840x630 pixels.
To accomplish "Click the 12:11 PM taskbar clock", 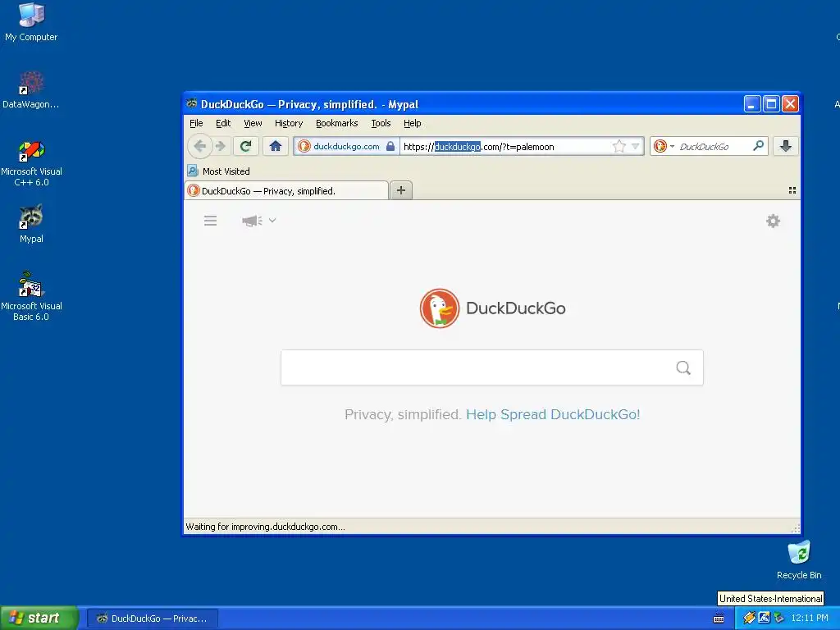I will point(810,618).
